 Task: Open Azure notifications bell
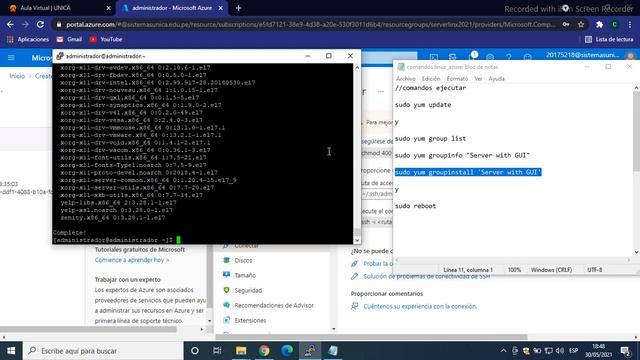[471, 57]
